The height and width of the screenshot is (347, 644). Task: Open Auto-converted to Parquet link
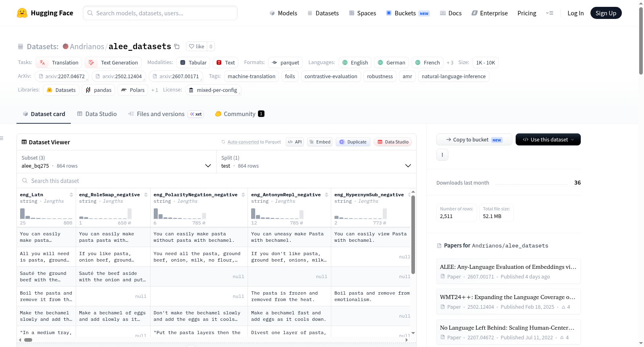pyautogui.click(x=251, y=142)
